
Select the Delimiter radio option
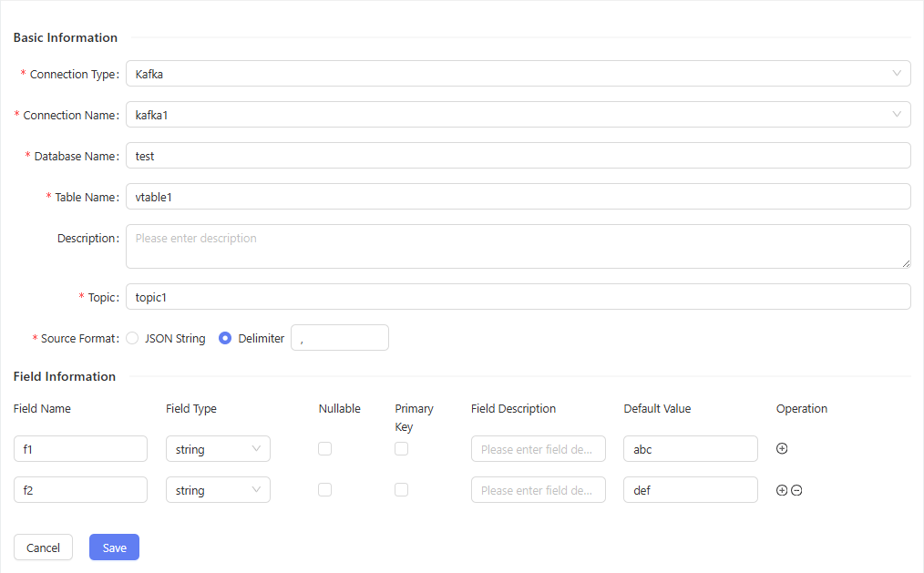(226, 338)
